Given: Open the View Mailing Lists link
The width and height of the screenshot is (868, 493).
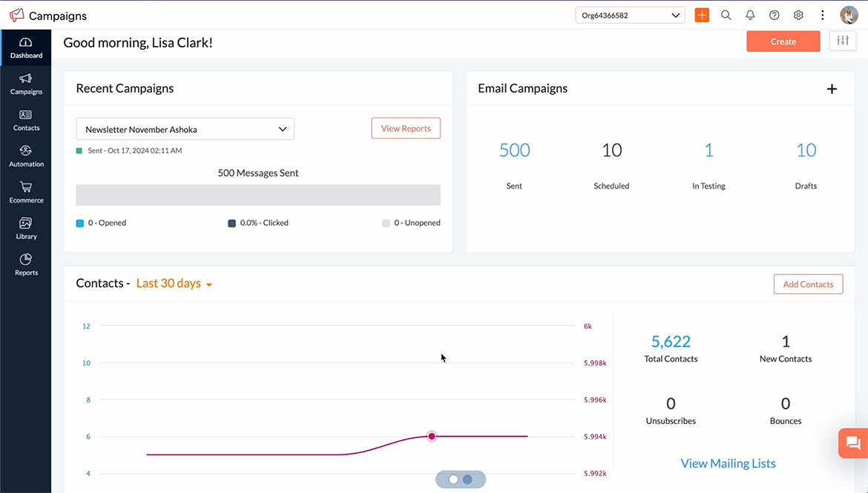Looking at the screenshot, I should coord(728,463).
